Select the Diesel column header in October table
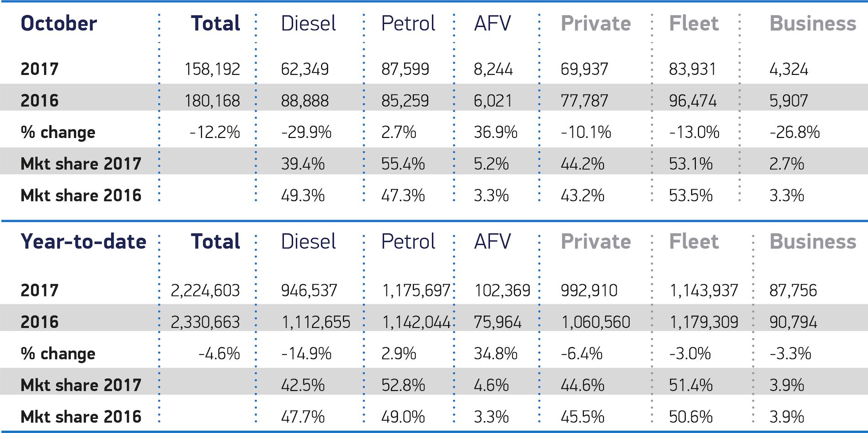This screenshot has height=433, width=868. [308, 24]
